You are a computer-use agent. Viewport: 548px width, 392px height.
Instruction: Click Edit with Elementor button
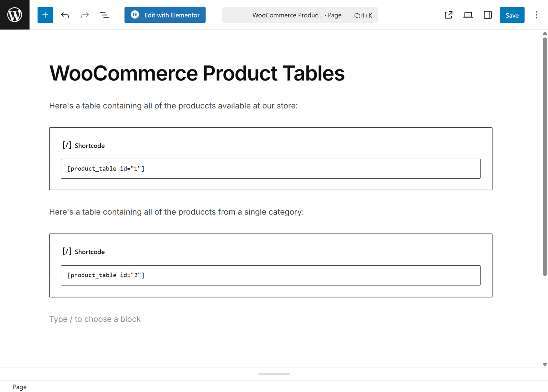pos(165,15)
